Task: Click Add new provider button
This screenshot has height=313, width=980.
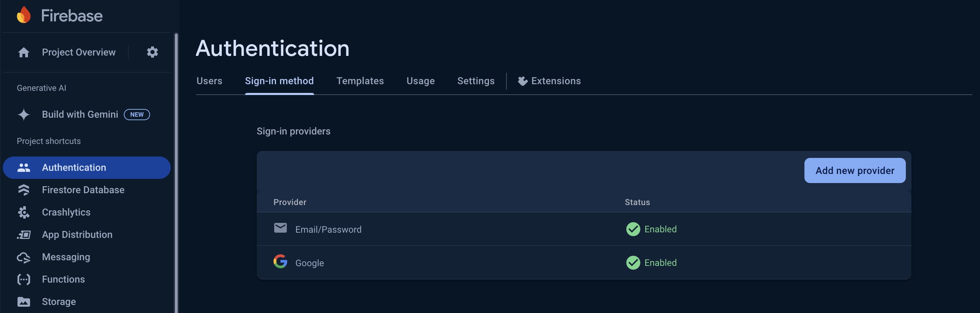Action: tap(855, 170)
